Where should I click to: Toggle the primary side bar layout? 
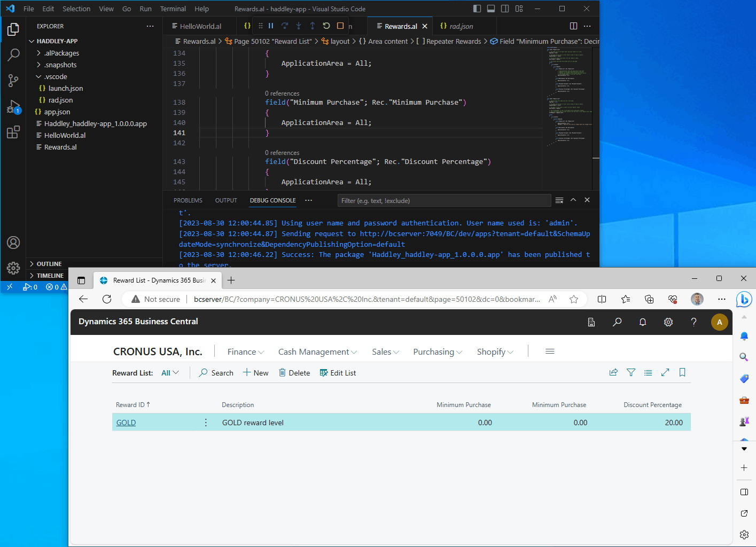tap(477, 9)
